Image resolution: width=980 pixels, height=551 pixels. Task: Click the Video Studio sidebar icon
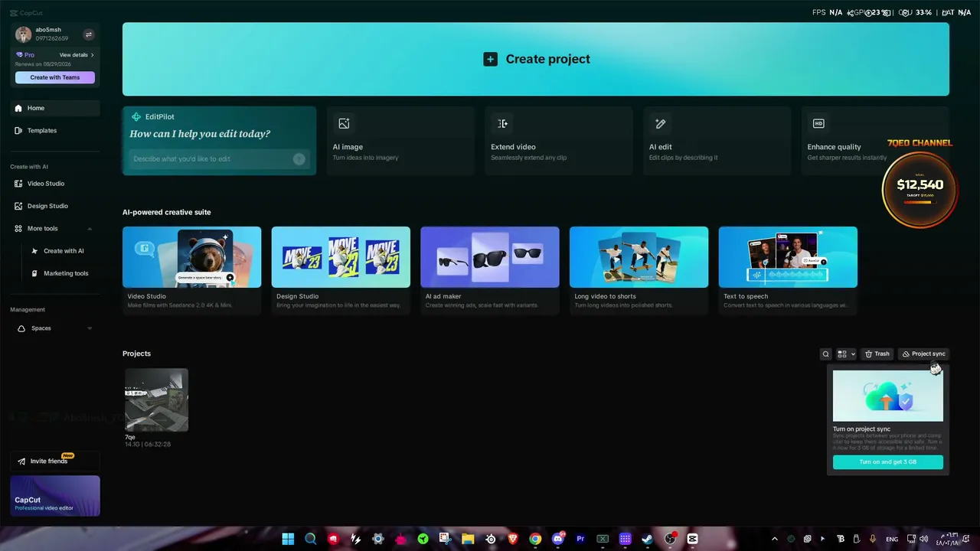[x=18, y=184]
